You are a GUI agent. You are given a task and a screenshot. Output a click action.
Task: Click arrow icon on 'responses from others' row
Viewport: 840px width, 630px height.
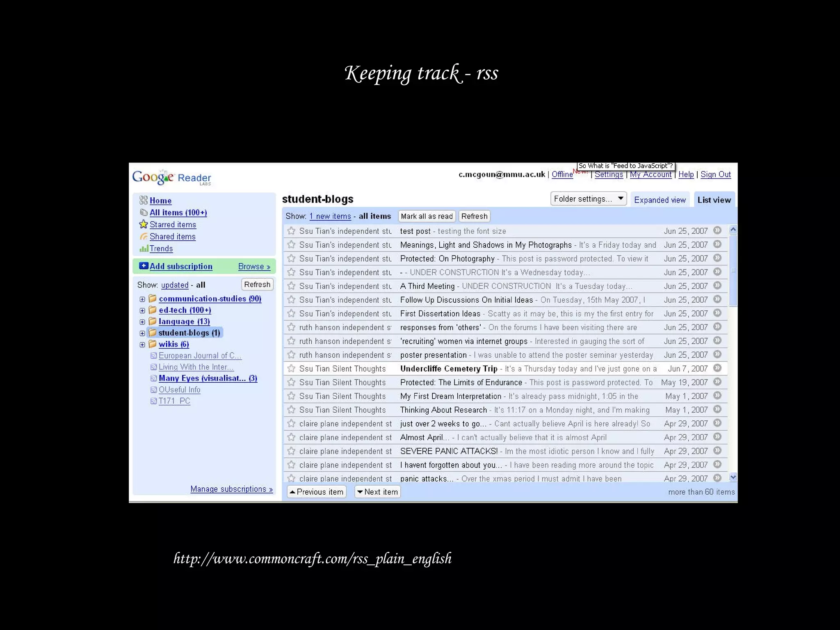717,327
